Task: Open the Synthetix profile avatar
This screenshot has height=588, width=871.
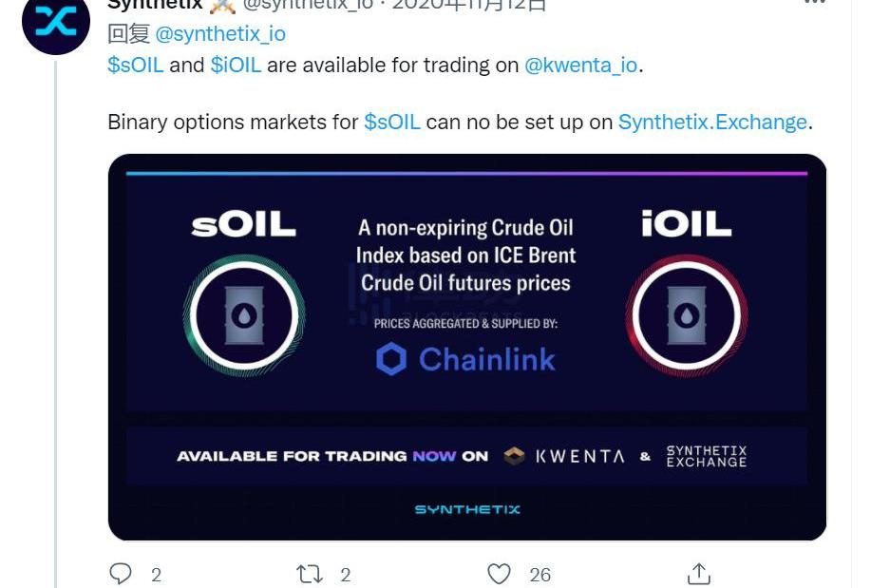Action: [55, 22]
